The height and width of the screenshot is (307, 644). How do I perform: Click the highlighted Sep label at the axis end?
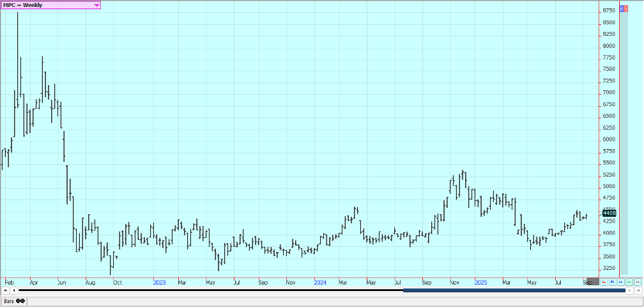tap(588, 283)
